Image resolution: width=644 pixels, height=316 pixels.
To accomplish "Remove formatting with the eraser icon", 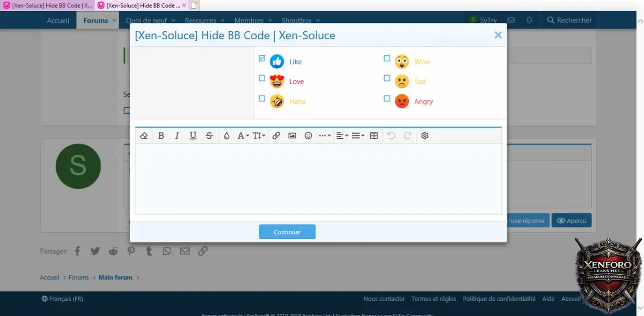I will [x=144, y=136].
